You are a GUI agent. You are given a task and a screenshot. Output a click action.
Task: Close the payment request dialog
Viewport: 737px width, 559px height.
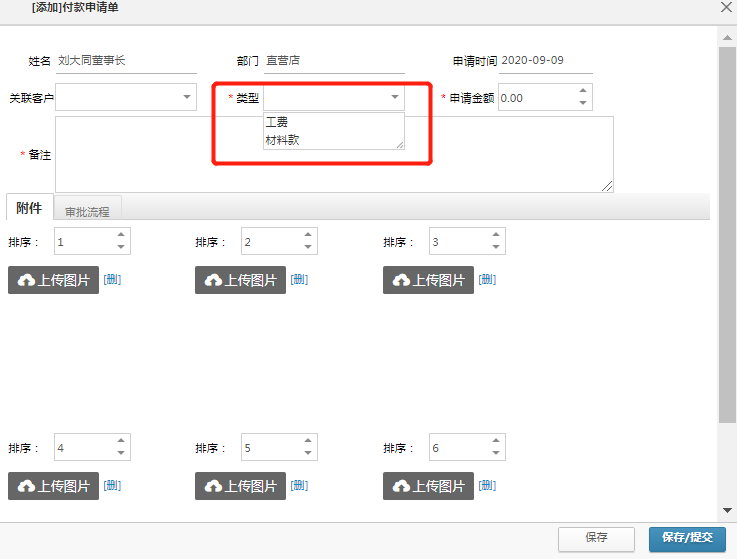[x=726, y=7]
